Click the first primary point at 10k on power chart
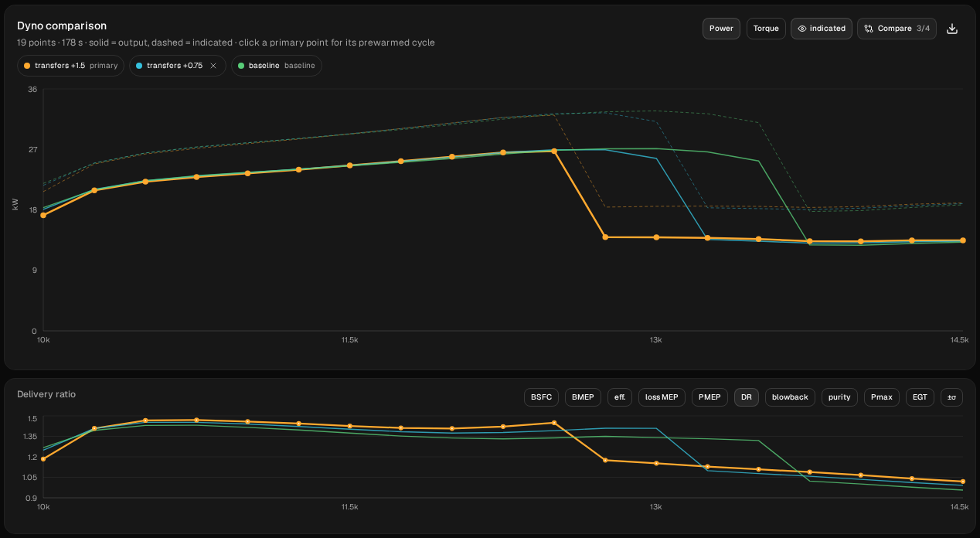The width and height of the screenshot is (980, 538). 43,215
